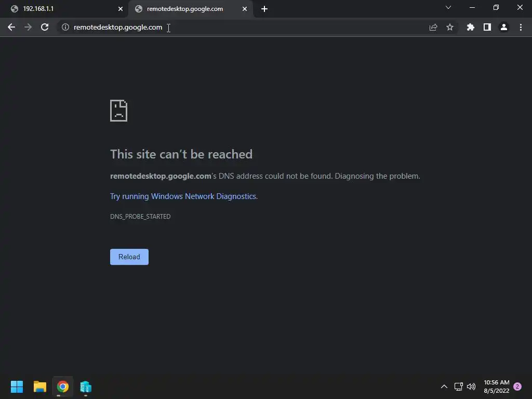
Task: Show hidden system tray icons
Action: (x=444, y=387)
